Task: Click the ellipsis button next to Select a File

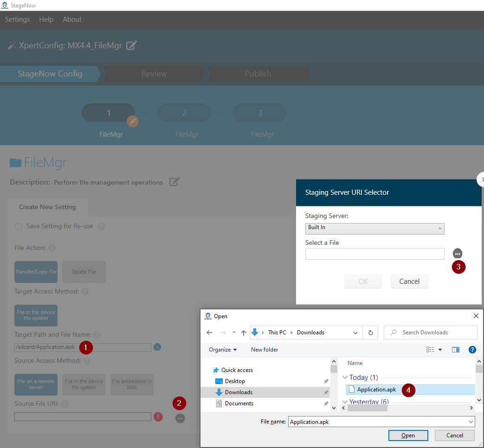Action: coord(458,253)
